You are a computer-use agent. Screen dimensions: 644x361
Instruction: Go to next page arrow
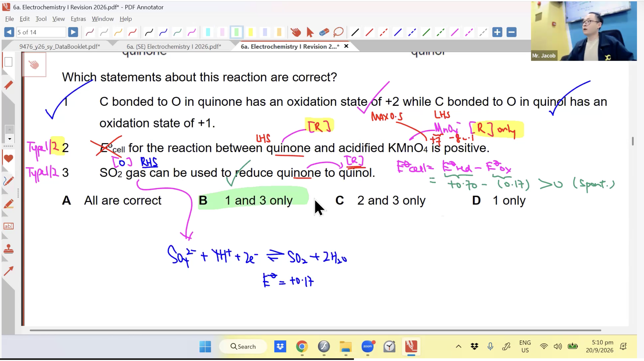pyautogui.click(x=73, y=32)
